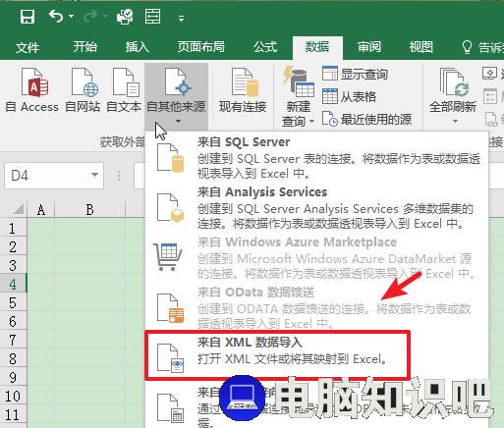Select the 数据 ribbon tab
The height and width of the screenshot is (428, 504).
317,47
